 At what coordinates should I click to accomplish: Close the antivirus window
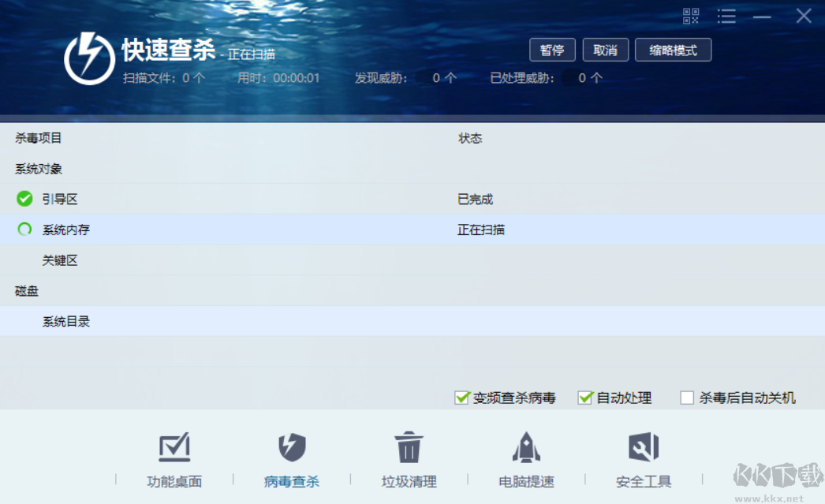point(804,16)
